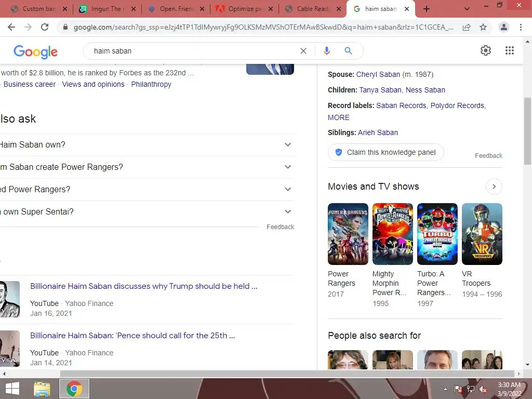The width and height of the screenshot is (532, 399).
Task: Switch to the Optimize pe tab
Action: pyautogui.click(x=244, y=9)
